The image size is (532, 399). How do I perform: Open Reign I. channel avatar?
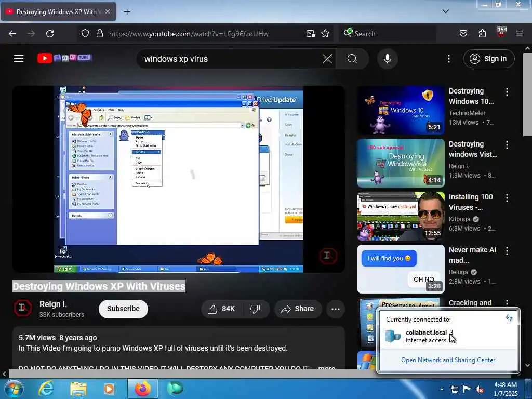[x=22, y=308]
